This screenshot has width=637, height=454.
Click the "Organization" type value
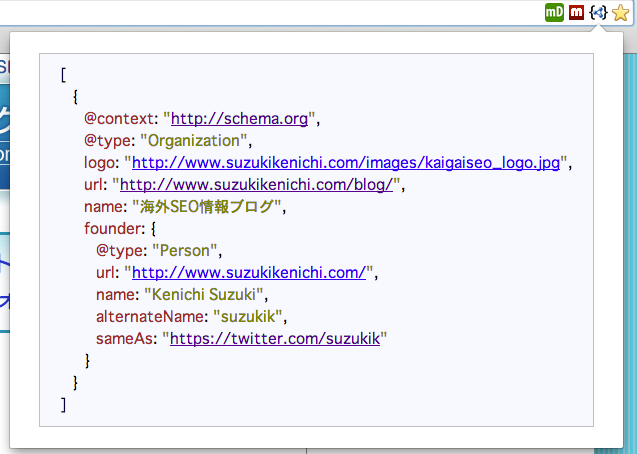tap(194, 141)
